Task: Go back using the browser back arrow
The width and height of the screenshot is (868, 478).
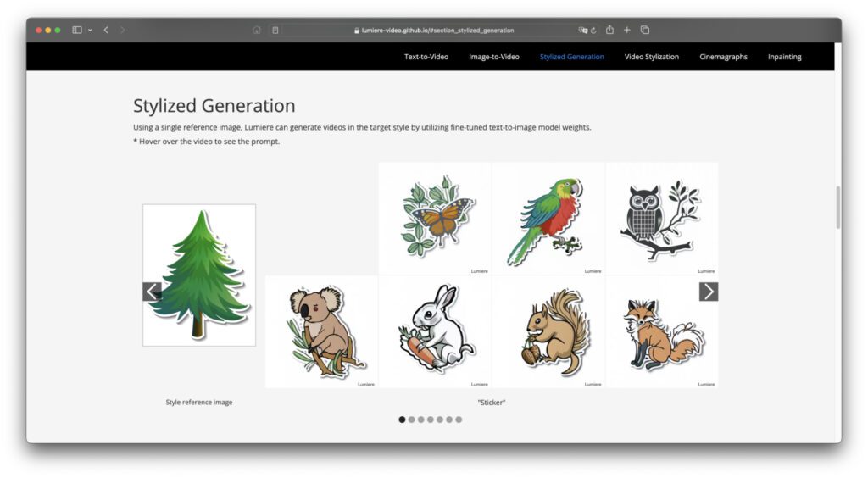Action: pyautogui.click(x=106, y=30)
